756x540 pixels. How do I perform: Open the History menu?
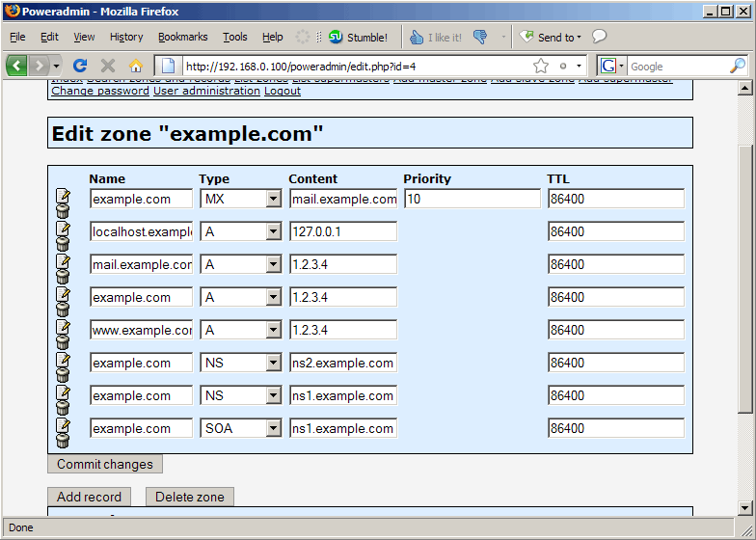[126, 37]
